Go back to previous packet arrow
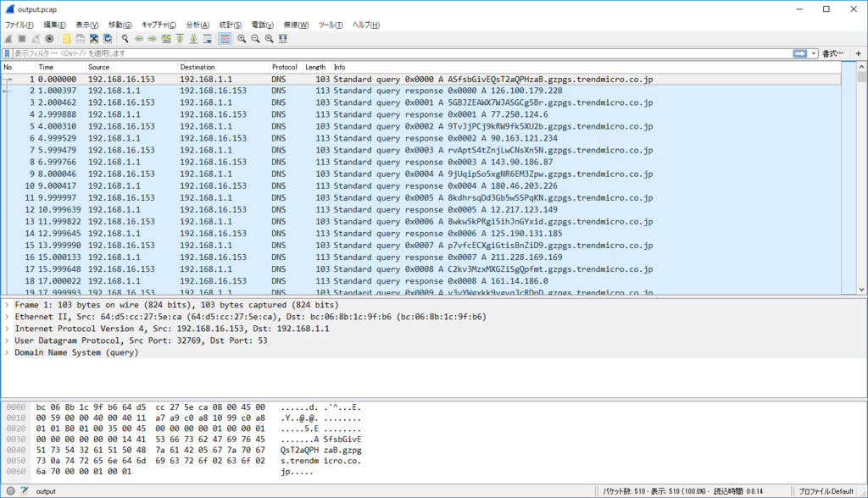 (x=139, y=39)
